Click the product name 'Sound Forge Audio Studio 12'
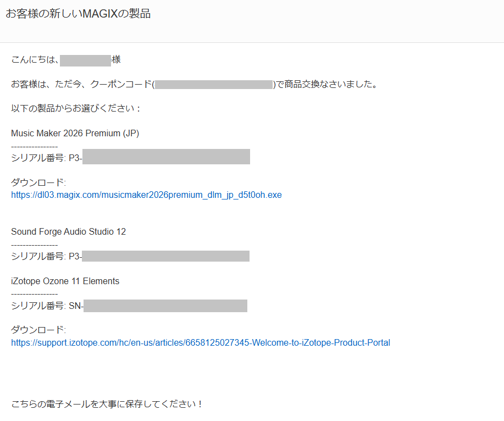 pyautogui.click(x=69, y=232)
